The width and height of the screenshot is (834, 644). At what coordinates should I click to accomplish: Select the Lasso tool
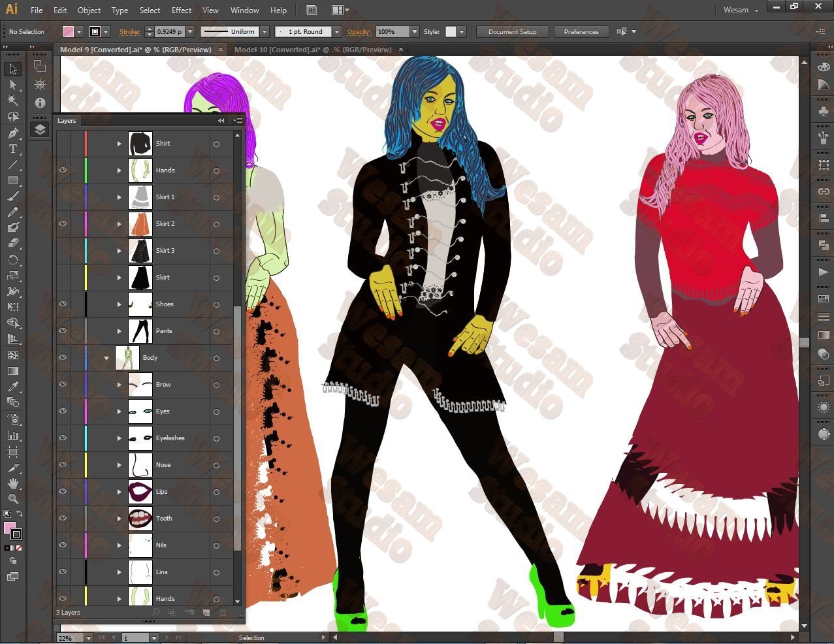pos(13,117)
